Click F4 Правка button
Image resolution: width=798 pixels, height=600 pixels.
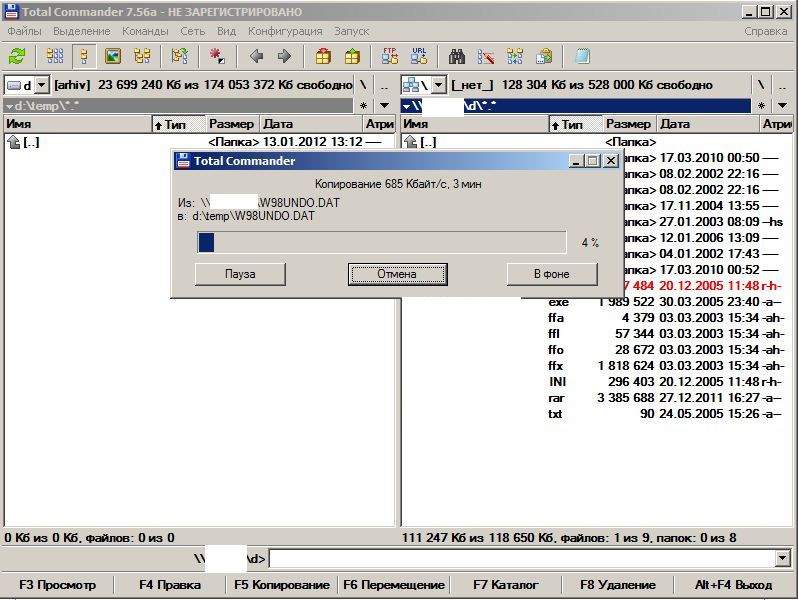(x=170, y=585)
